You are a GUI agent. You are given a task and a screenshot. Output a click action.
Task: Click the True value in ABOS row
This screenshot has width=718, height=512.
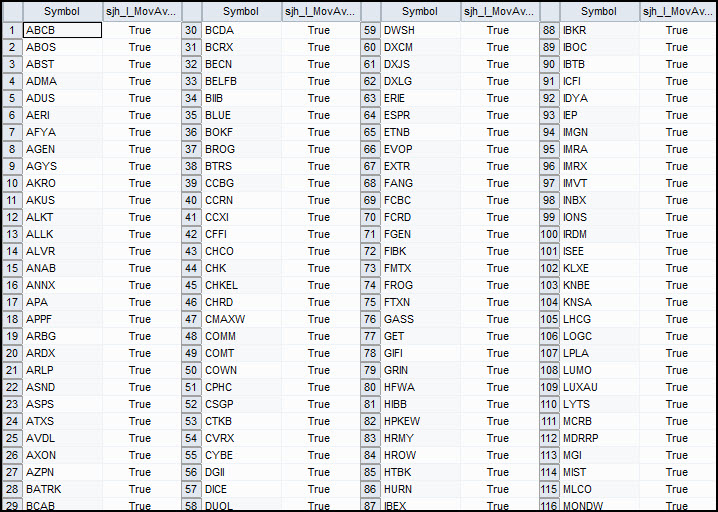140,47
